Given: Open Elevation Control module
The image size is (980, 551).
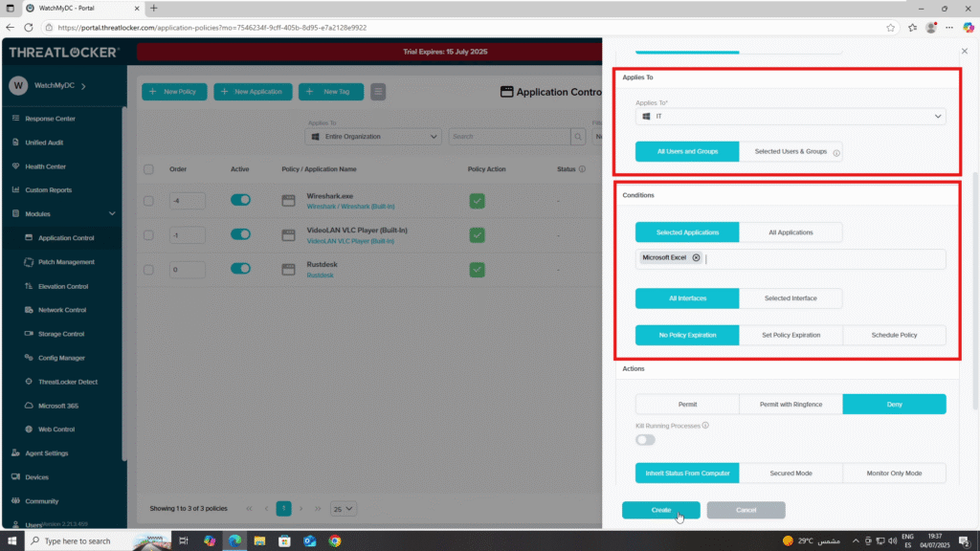Looking at the screenshot, I should coord(63,286).
